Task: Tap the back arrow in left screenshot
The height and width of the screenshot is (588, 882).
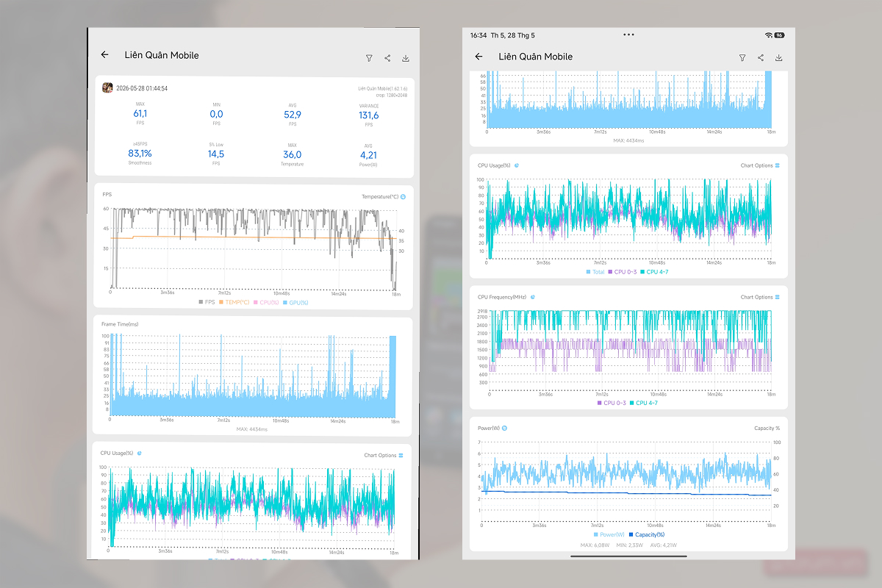Action: pyautogui.click(x=105, y=55)
